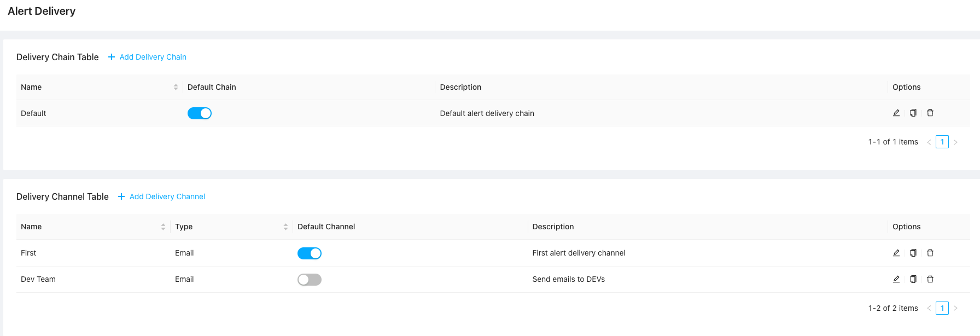Toggle Default Chain switch for Default
Image resolution: width=980 pixels, height=336 pixels.
200,113
